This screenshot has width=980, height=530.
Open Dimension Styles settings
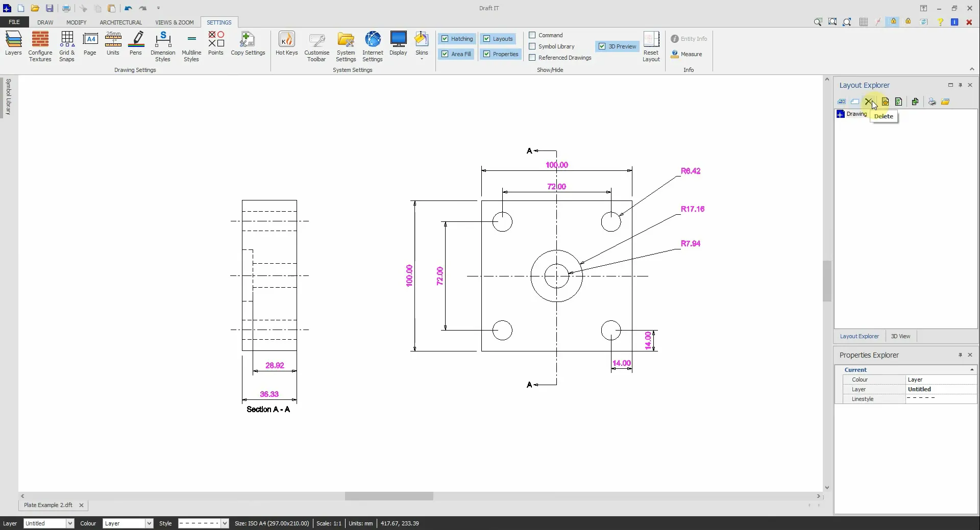(x=162, y=45)
